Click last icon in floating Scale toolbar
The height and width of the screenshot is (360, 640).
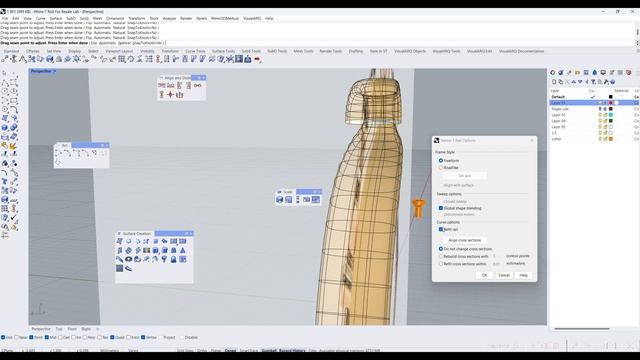coord(316,200)
